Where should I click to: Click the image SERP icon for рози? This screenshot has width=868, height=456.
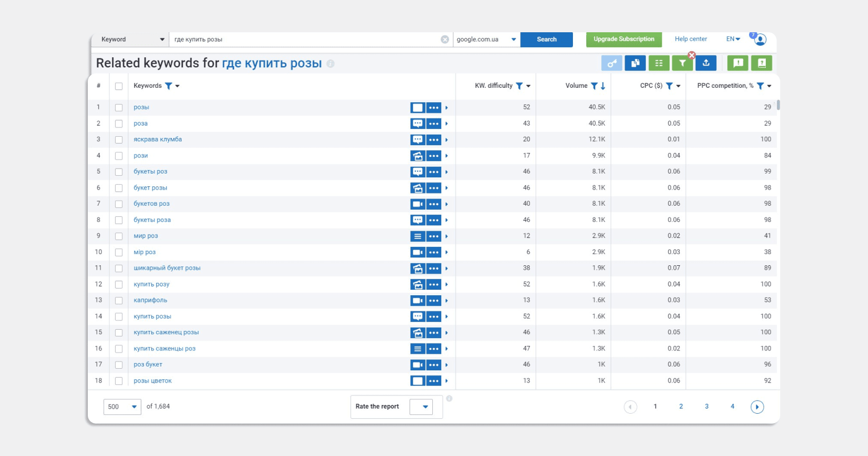tap(418, 156)
